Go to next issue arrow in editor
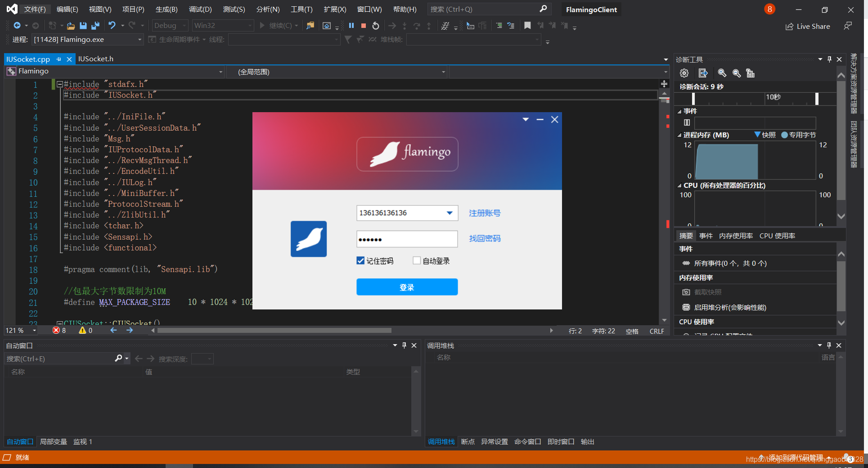The image size is (868, 468). [130, 331]
